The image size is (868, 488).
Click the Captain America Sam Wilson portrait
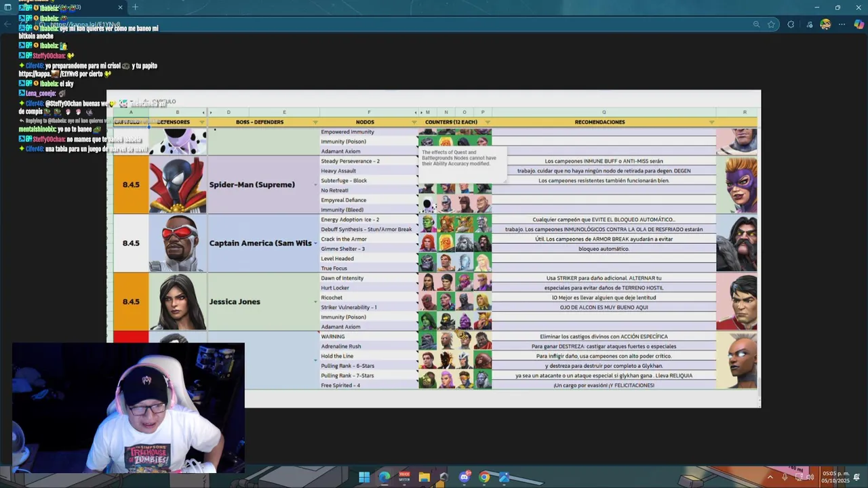(x=178, y=243)
